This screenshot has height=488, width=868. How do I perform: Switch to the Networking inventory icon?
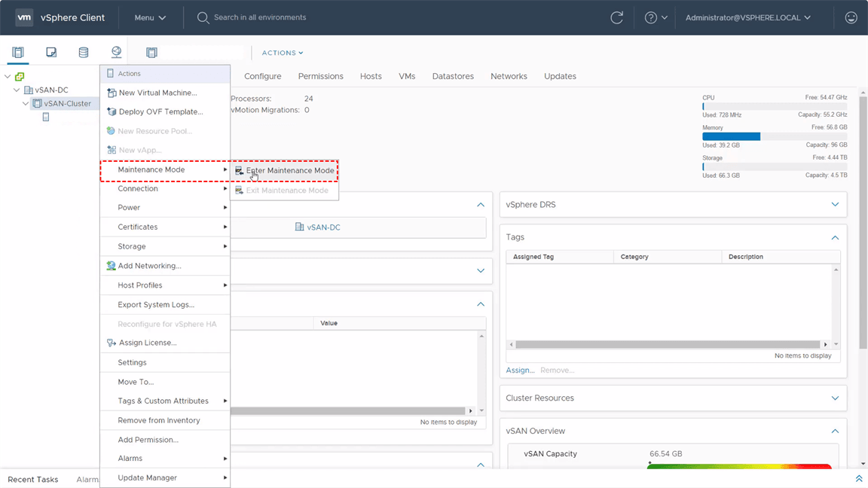116,52
